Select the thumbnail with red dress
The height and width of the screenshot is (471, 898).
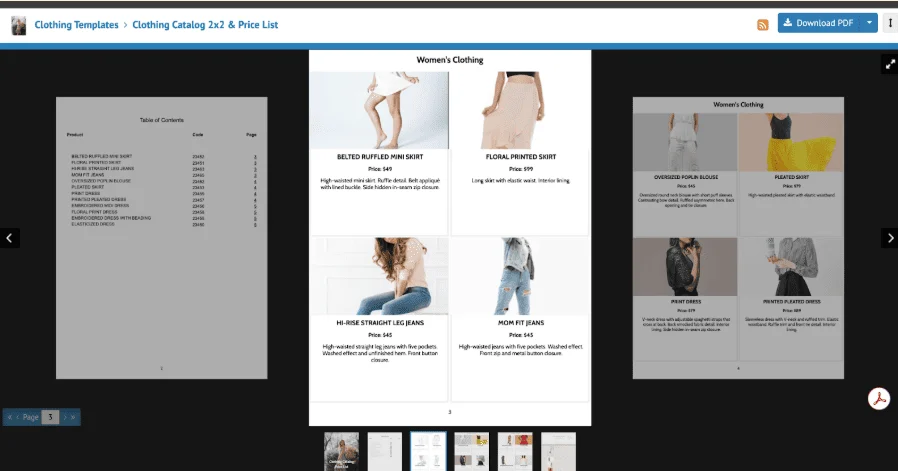pyautogui.click(x=515, y=452)
